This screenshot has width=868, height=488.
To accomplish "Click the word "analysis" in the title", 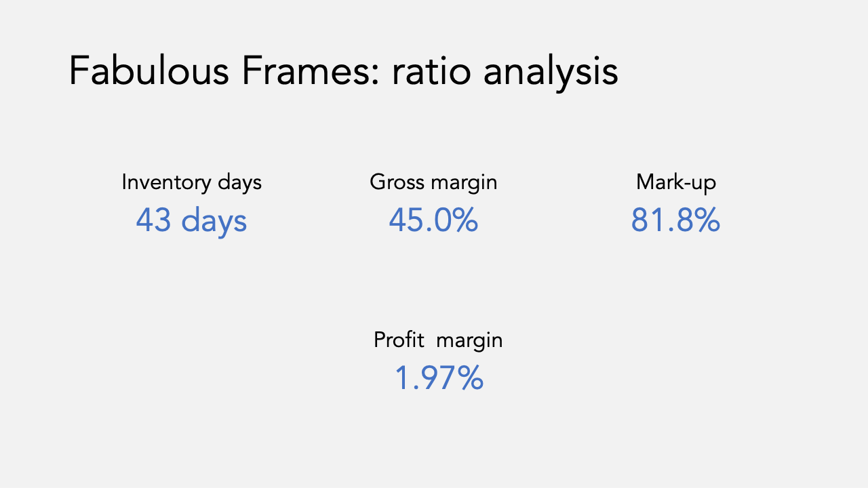I will (x=551, y=74).
